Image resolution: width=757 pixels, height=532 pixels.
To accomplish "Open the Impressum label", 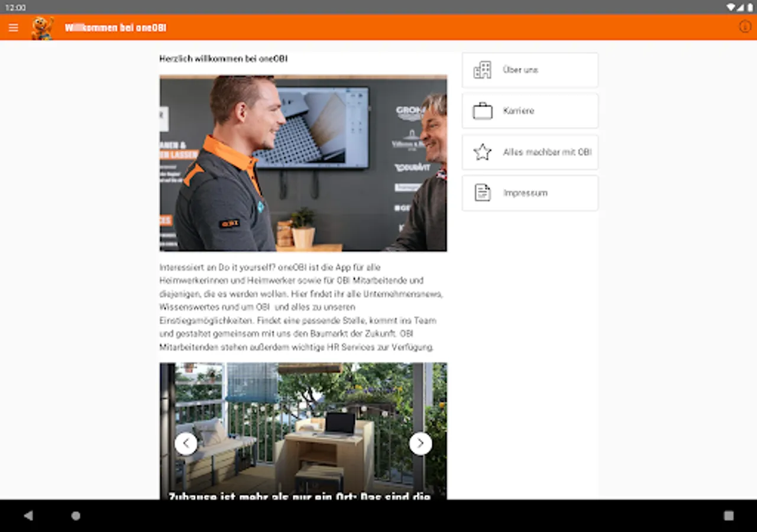I will pos(525,193).
